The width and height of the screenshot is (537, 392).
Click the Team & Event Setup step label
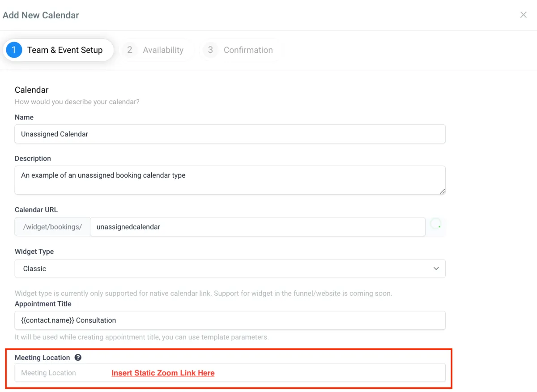pyautogui.click(x=65, y=50)
